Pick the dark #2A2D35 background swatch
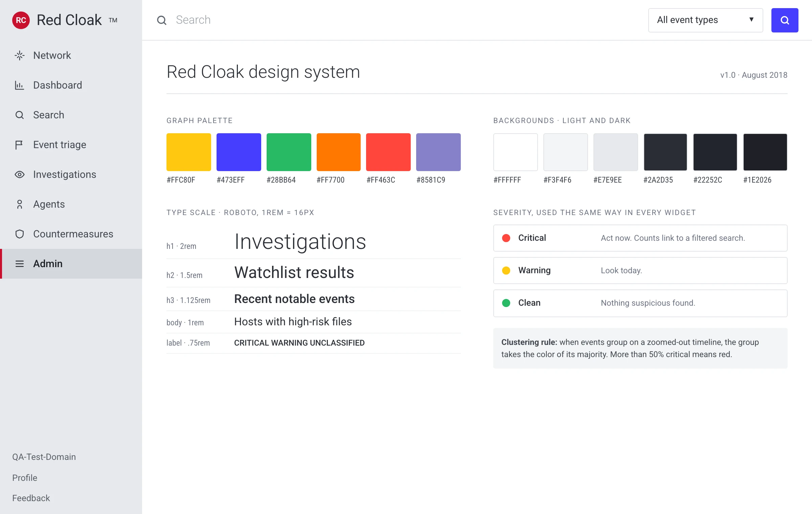This screenshot has width=812, height=514. pyautogui.click(x=666, y=152)
